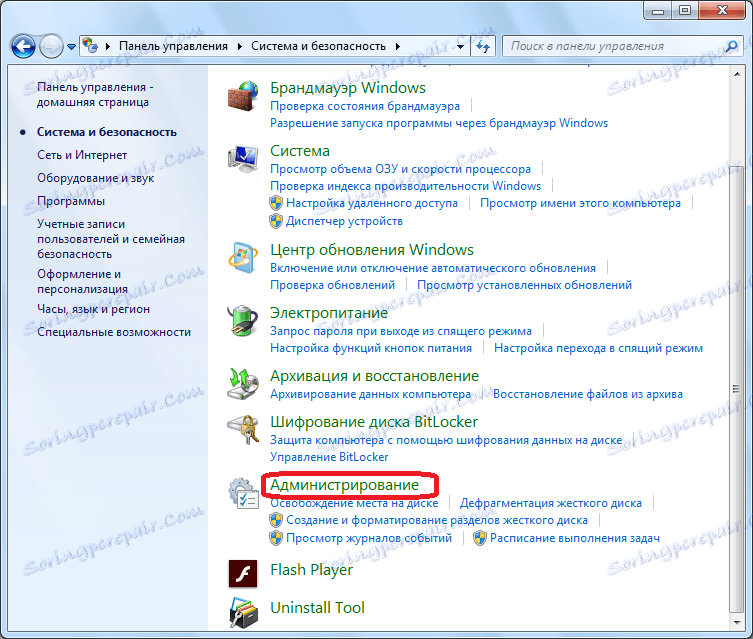The image size is (753, 639).
Task: Click Проверка состояния брандмауэра link
Action: (365, 106)
